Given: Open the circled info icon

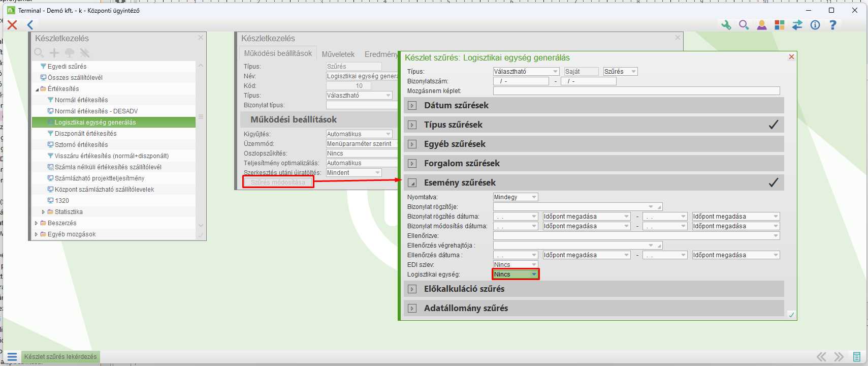Looking at the screenshot, I should click(x=815, y=25).
